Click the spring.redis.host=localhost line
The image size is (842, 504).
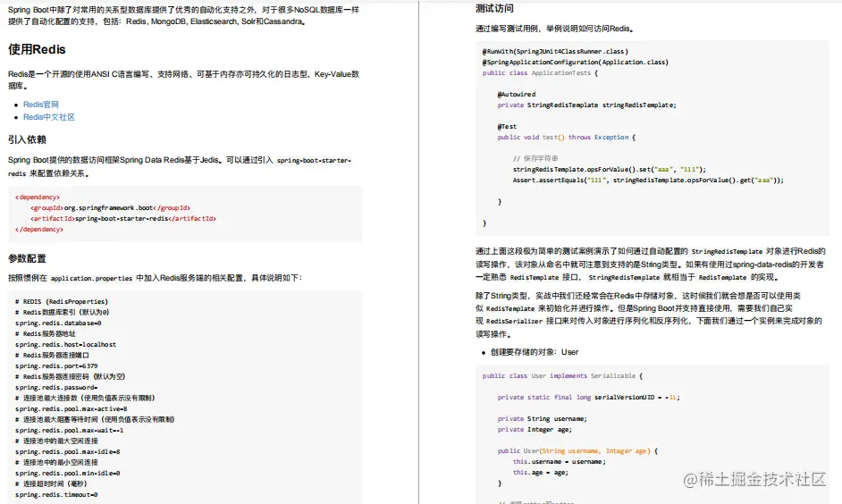click(x=65, y=345)
